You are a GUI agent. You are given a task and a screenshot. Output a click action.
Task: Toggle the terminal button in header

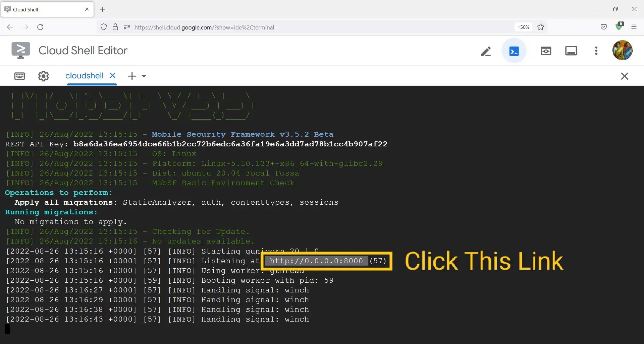click(x=514, y=51)
